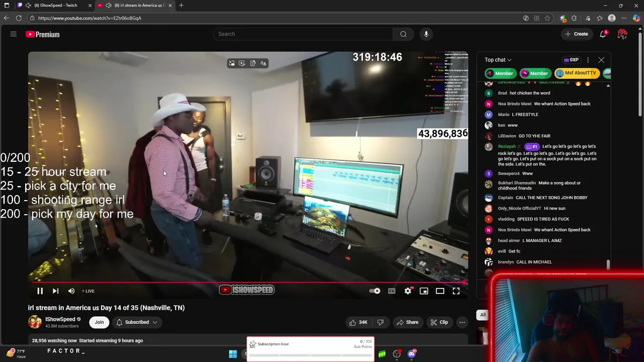644x362 pixels.
Task: Open OBS Studio from the taskbar
Action: pyautogui.click(x=396, y=354)
